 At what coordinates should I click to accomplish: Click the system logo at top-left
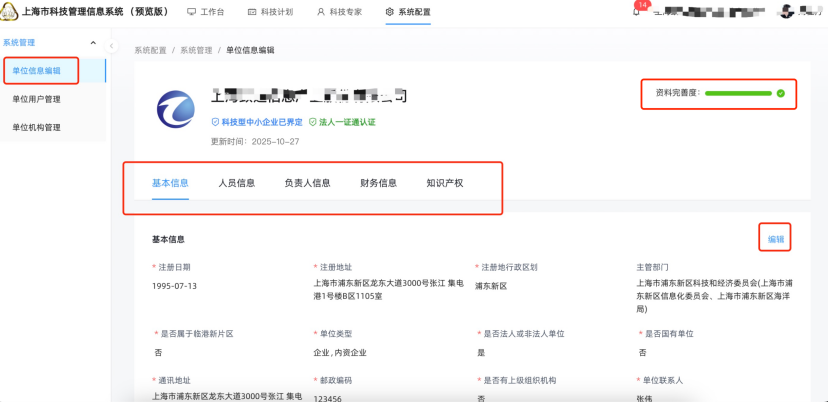click(9, 11)
